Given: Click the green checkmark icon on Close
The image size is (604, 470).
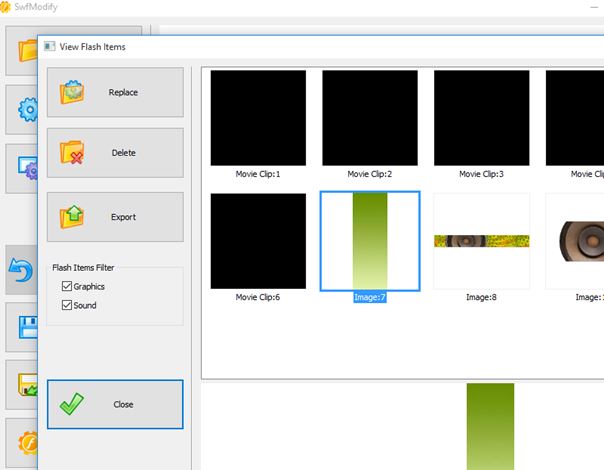Looking at the screenshot, I should click(72, 404).
